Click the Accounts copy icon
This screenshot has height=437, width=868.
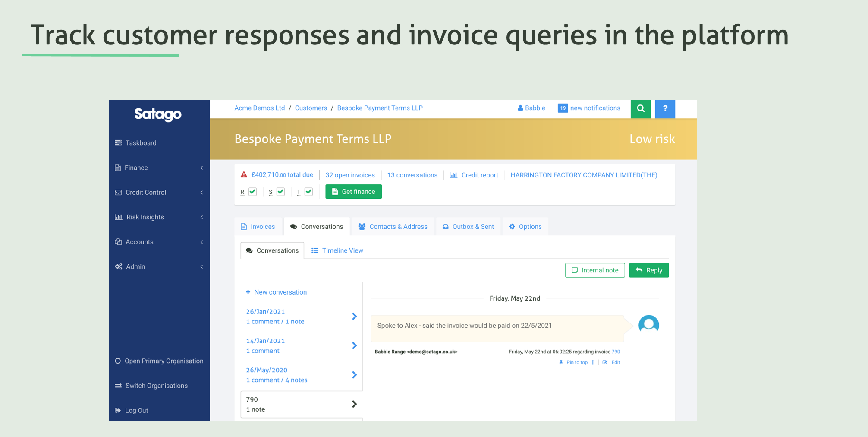(x=118, y=242)
